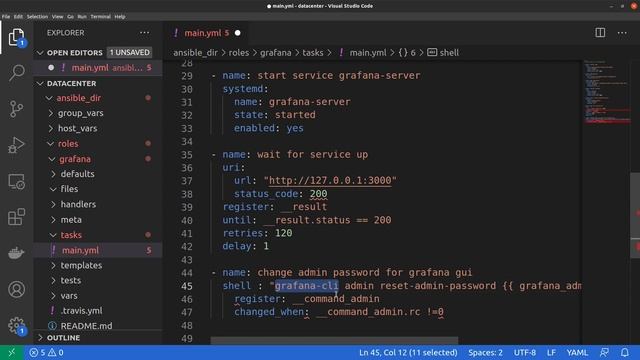
Task: Expand the meta folder
Action: coord(53,220)
